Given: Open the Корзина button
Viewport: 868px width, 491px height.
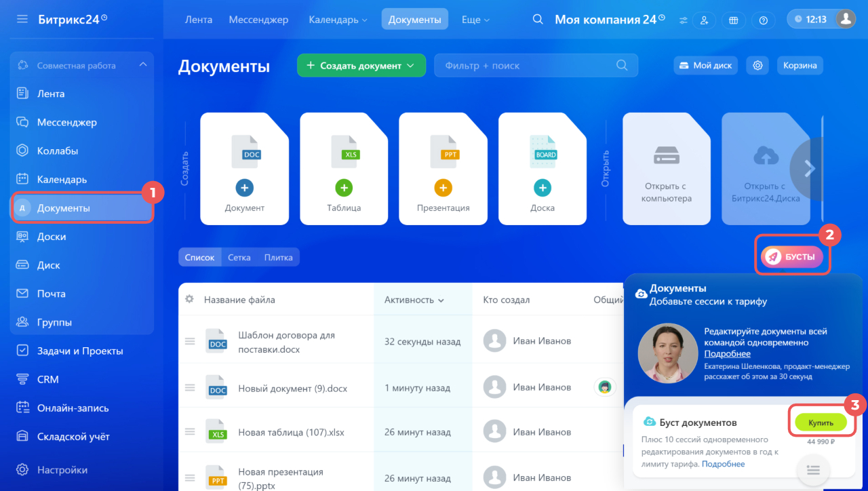Looking at the screenshot, I should pyautogui.click(x=800, y=66).
